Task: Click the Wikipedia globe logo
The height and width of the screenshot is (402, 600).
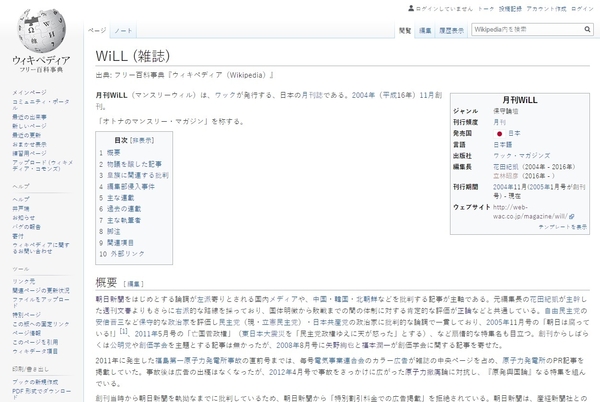Action: coord(41,31)
